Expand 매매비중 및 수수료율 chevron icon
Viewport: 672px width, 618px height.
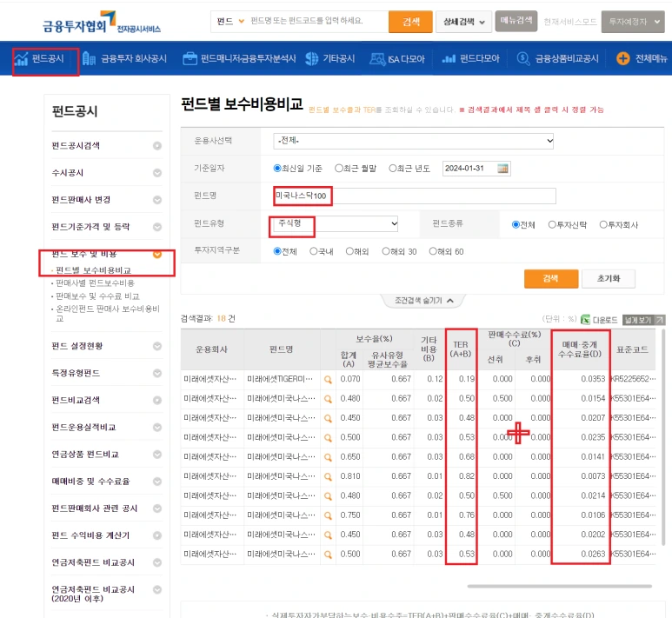pos(157,482)
